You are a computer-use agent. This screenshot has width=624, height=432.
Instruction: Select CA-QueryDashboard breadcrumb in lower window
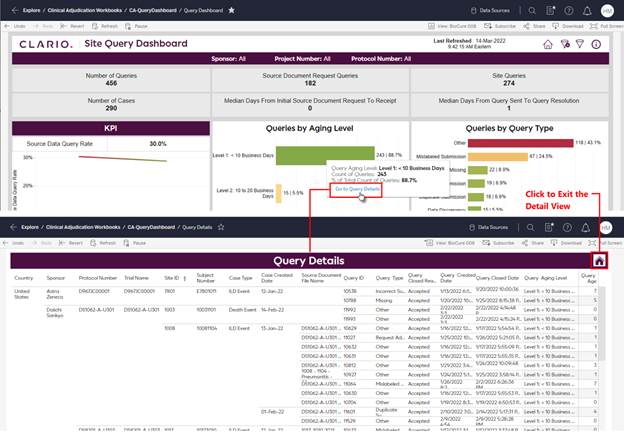150,228
